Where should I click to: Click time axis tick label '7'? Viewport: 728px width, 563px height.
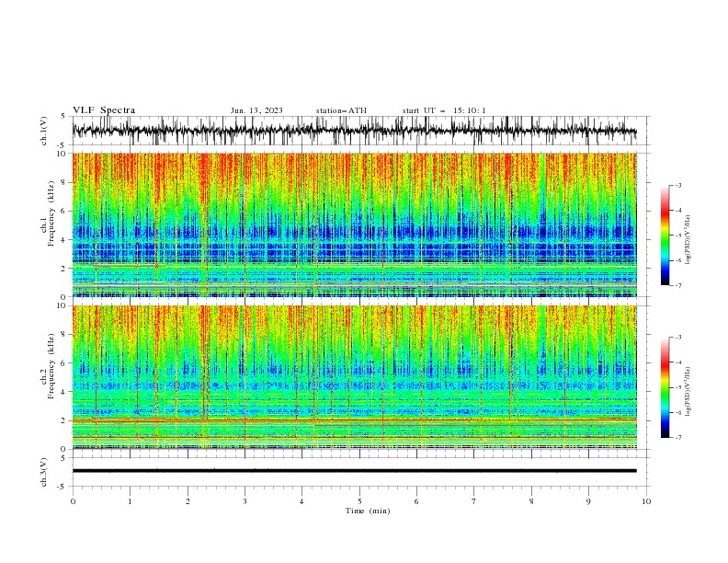click(474, 501)
